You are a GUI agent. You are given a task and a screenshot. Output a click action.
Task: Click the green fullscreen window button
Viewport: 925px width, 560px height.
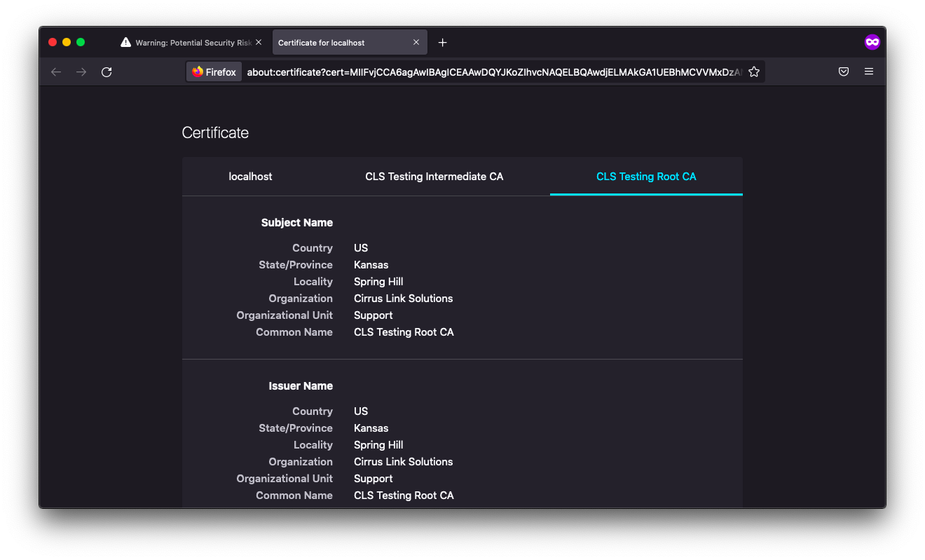[81, 43]
